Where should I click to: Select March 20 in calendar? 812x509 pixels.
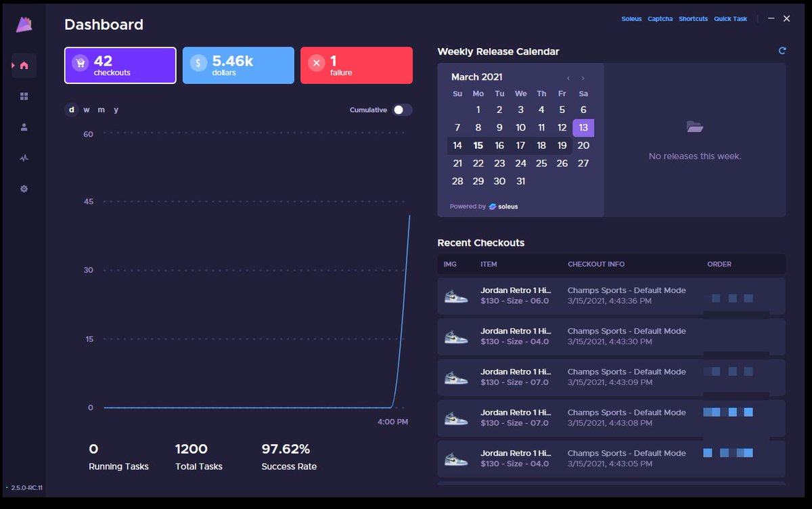click(583, 146)
